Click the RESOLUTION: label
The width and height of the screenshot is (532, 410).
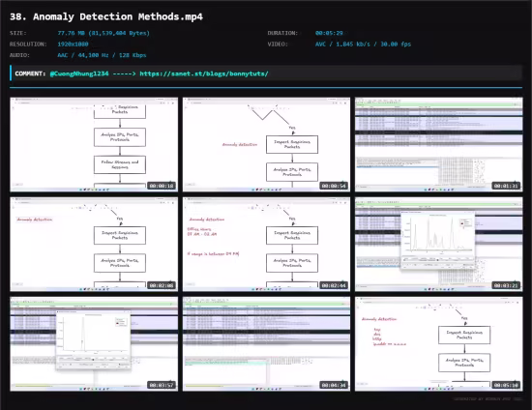pyautogui.click(x=28, y=44)
